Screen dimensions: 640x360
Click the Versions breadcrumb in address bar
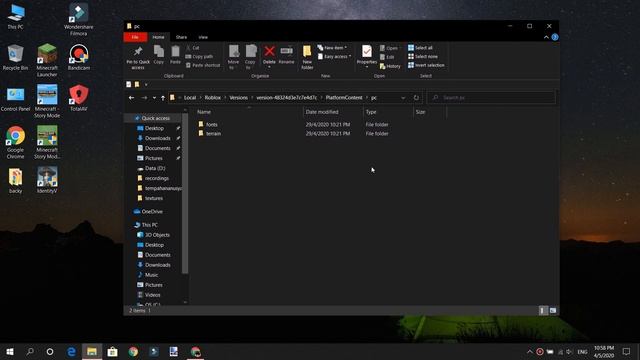(x=238, y=98)
